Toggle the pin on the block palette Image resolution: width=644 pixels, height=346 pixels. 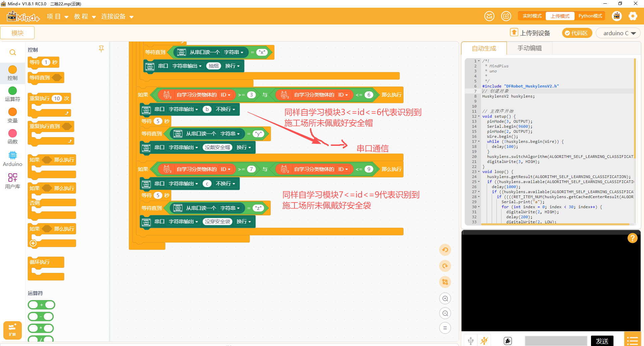click(x=101, y=49)
